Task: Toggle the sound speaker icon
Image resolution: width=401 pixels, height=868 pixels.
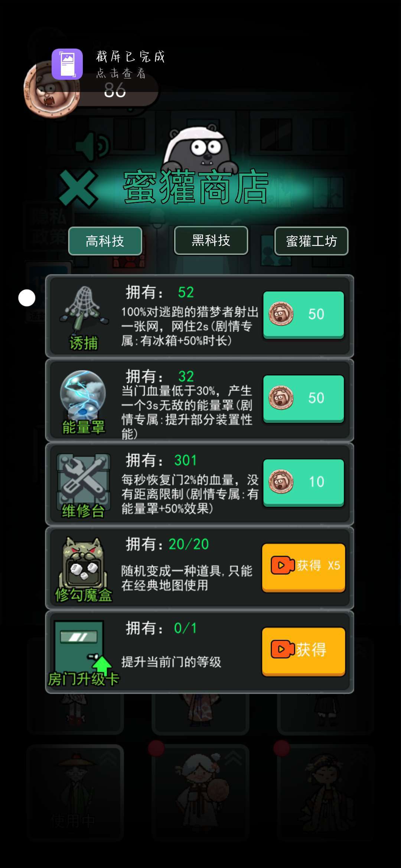Action: [93, 146]
